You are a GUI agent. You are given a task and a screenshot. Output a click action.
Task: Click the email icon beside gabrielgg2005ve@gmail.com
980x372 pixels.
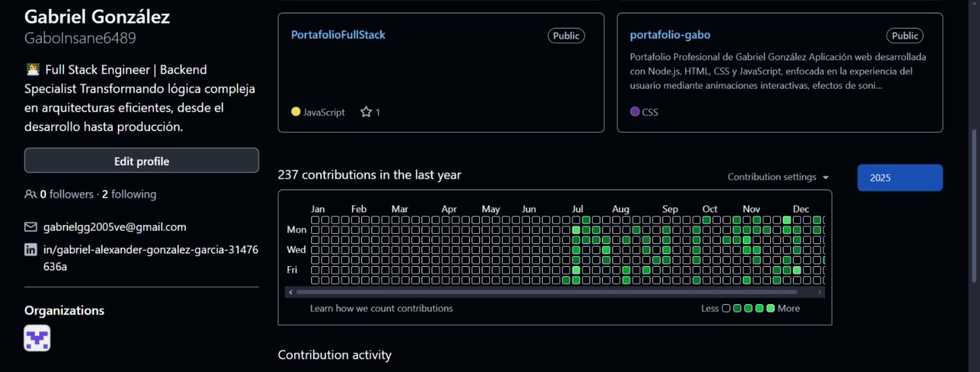point(30,226)
